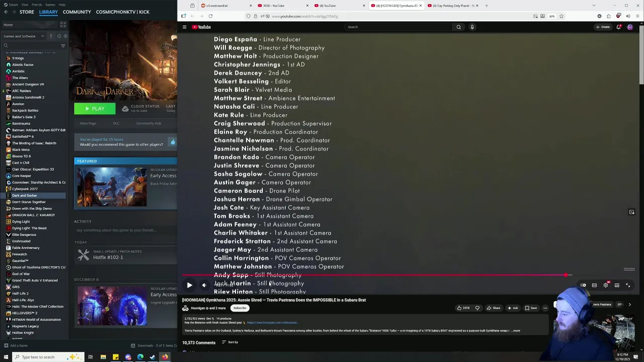Select Cyberpunk 2077 in Steam library
Image resolution: width=644 pixels, height=362 pixels.
[25, 189]
